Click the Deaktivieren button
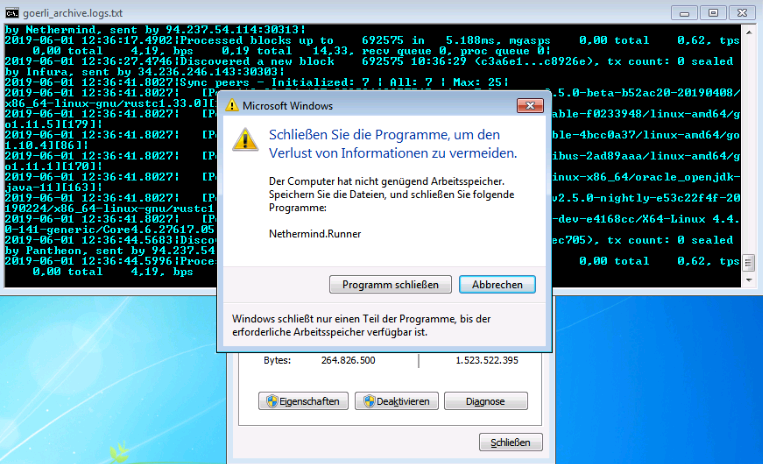This screenshot has height=464, width=763. coord(397,401)
